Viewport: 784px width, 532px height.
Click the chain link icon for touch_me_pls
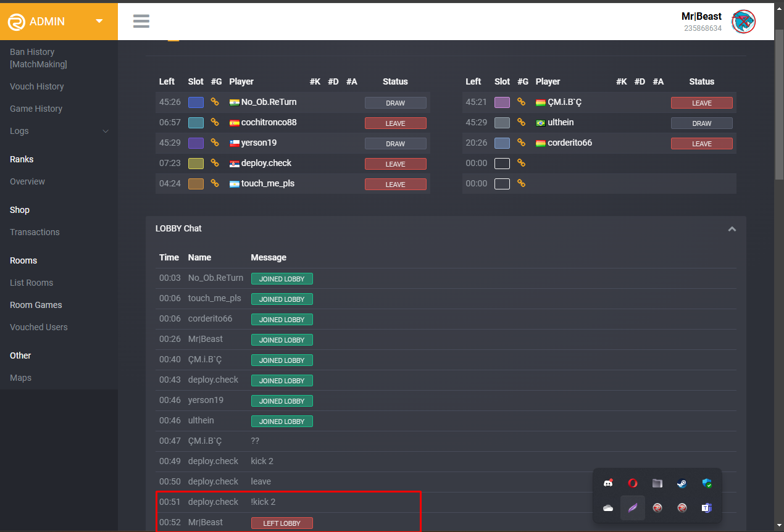[215, 183]
